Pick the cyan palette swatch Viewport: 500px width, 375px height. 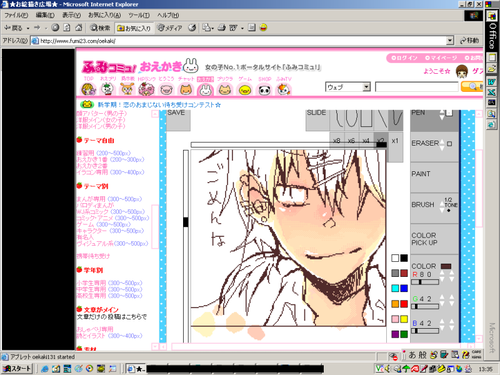click(x=395, y=288)
